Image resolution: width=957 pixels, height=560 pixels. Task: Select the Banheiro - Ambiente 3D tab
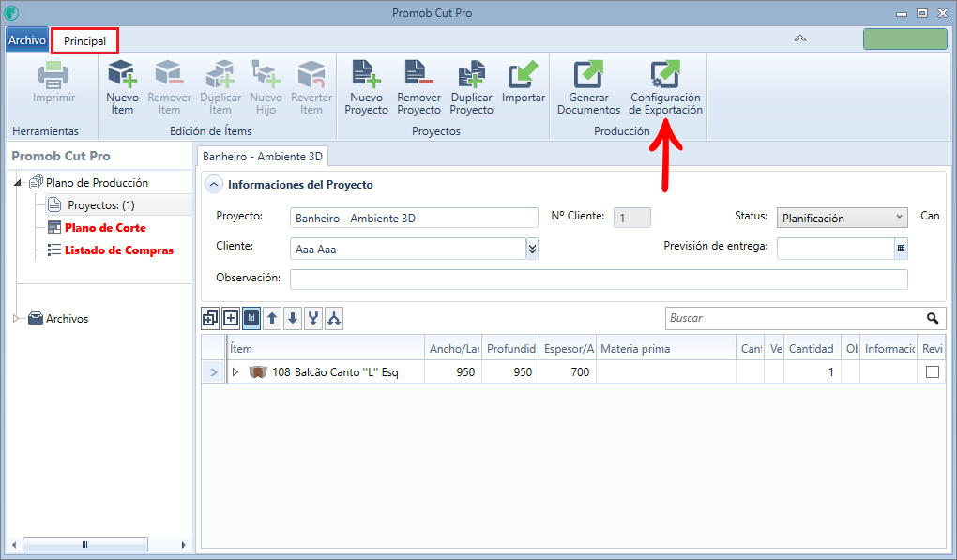point(263,156)
